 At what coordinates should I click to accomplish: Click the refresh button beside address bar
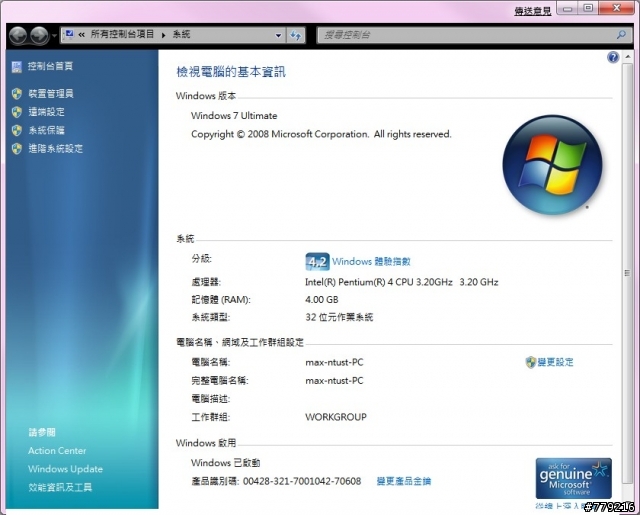296,36
